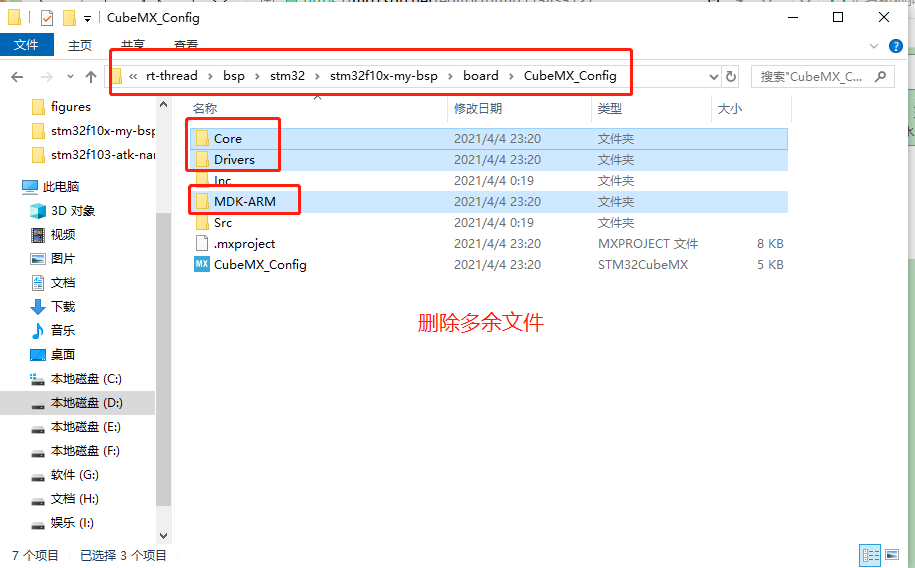
Task: Open stm32f103-atk-nano folder in navigation pane
Action: (93, 155)
